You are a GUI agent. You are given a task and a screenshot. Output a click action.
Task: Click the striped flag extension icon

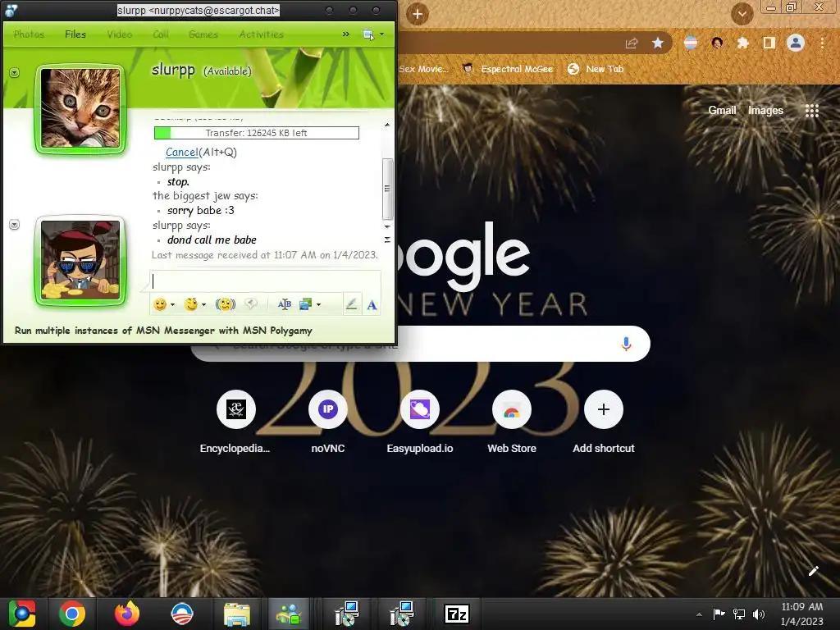coord(691,43)
